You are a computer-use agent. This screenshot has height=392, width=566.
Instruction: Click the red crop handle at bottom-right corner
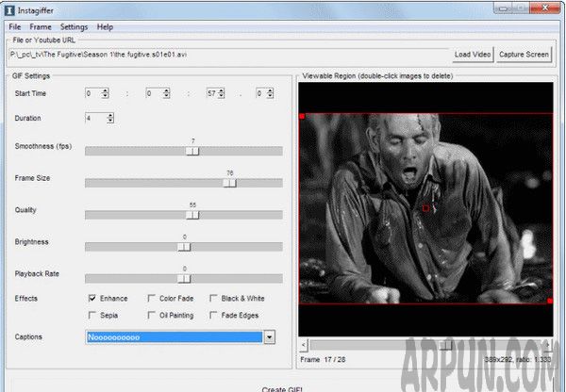pyautogui.click(x=550, y=302)
